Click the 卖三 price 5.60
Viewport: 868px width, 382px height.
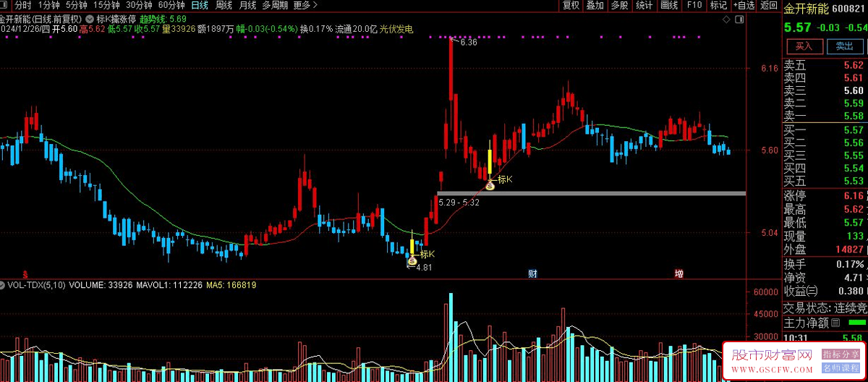click(854, 90)
